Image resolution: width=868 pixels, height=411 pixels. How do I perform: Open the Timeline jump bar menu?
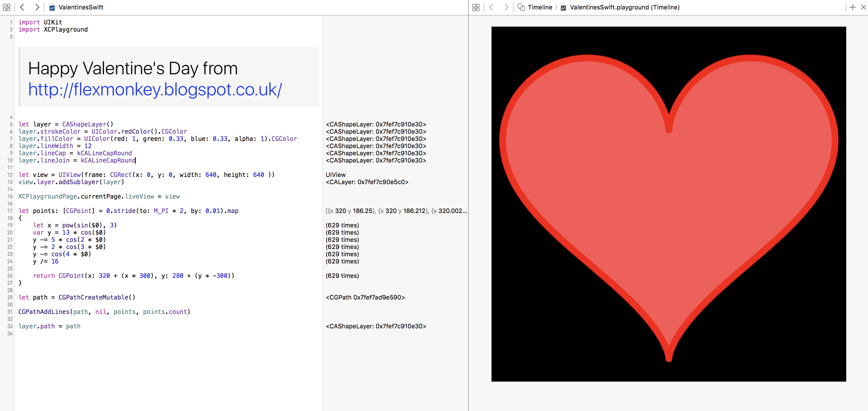(x=540, y=7)
